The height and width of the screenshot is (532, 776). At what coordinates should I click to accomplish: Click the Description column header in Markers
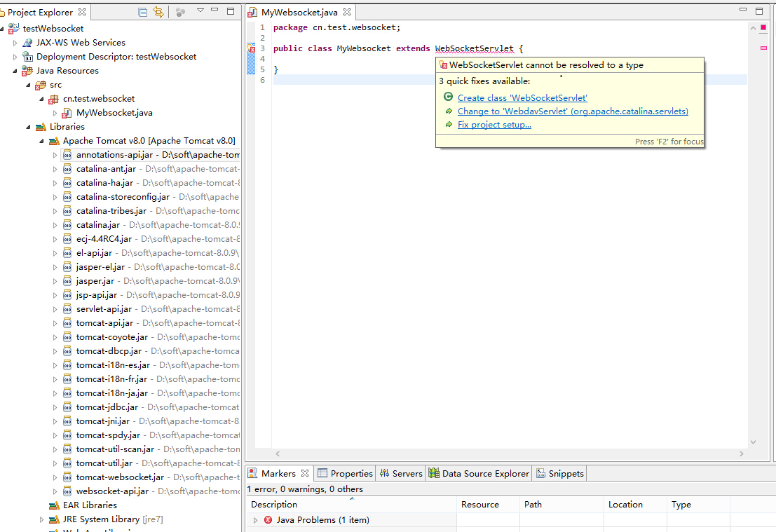point(274,505)
